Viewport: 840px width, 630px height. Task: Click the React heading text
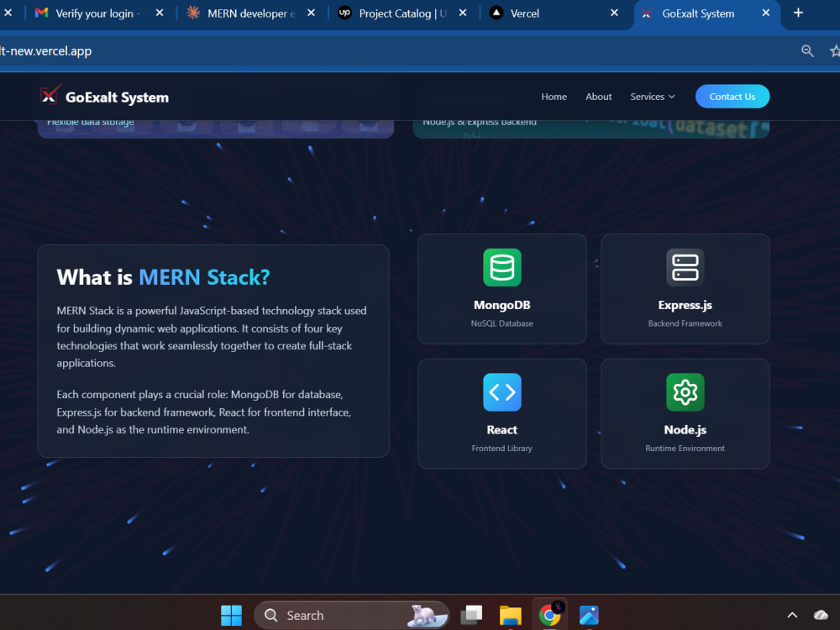tap(502, 429)
